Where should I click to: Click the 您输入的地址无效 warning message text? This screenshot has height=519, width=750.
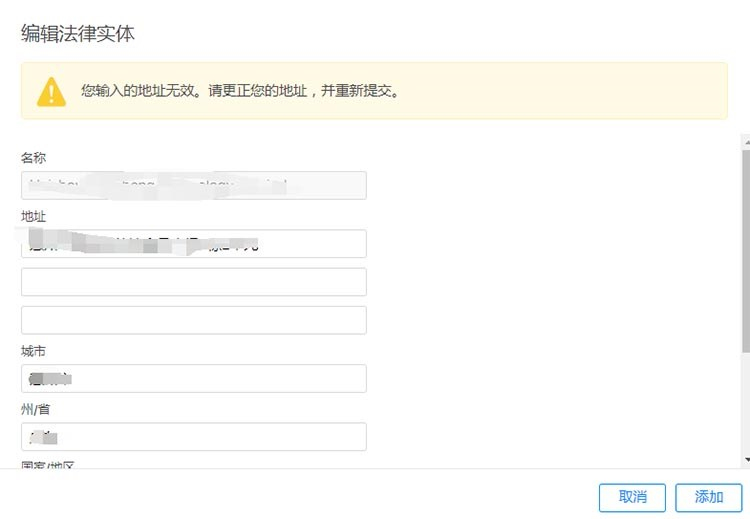240,90
